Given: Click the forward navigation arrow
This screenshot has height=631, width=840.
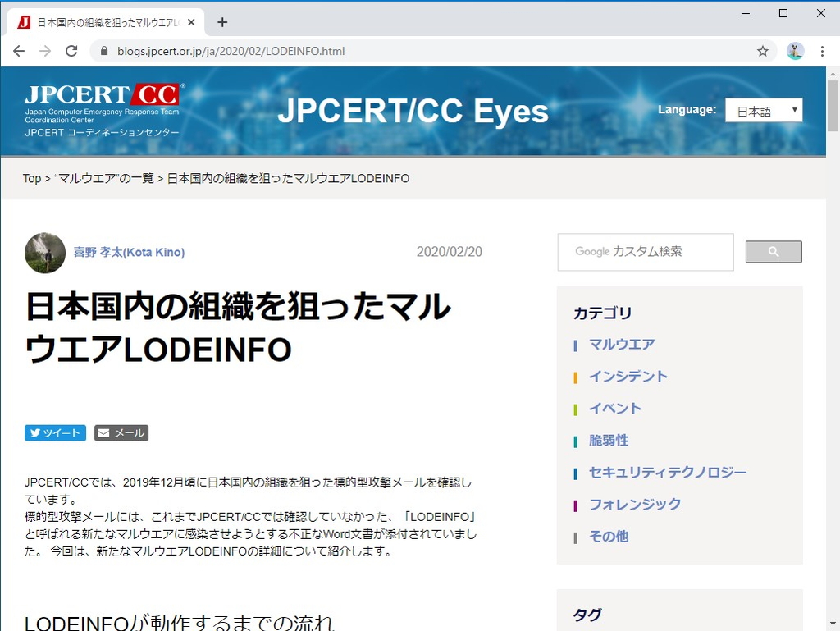Looking at the screenshot, I should (46, 50).
